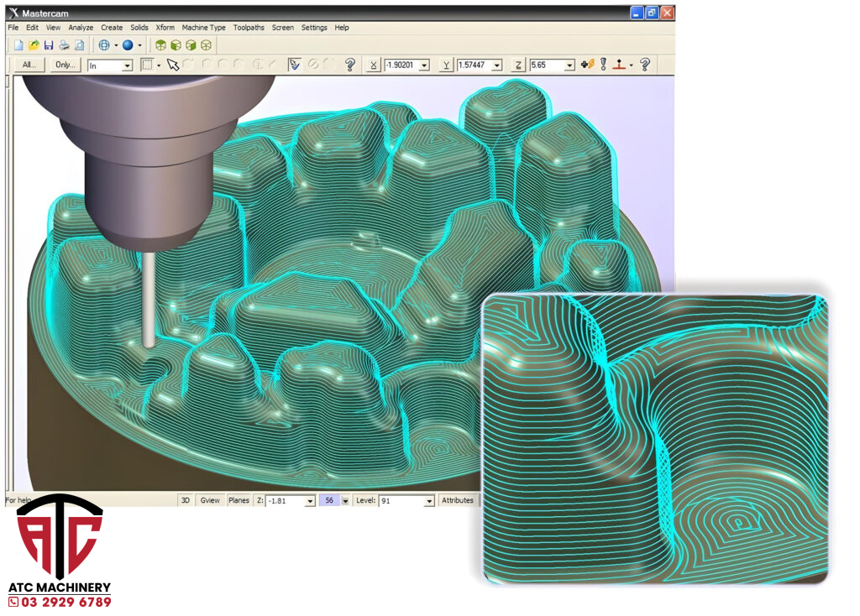
Task: Click the first green cube view icon
Action: click(161, 45)
